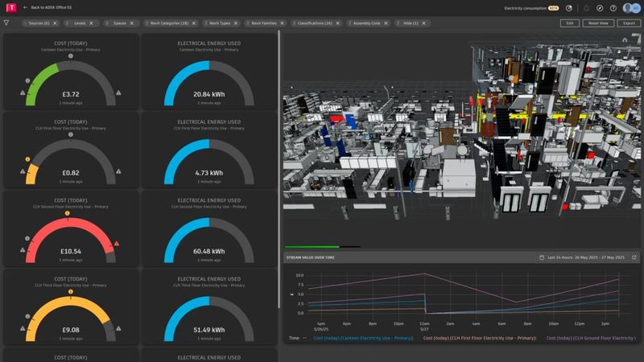Click the 4.73 kWh energy value
This screenshot has height=362, width=644.
tap(209, 173)
